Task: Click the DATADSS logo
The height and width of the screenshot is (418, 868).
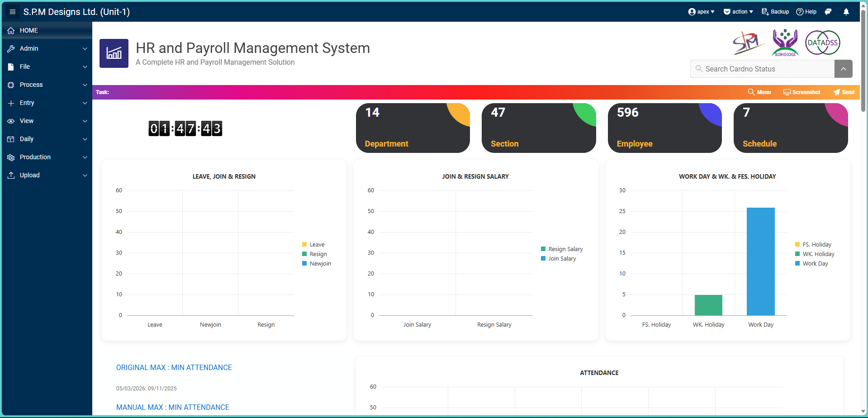Action: click(x=823, y=43)
